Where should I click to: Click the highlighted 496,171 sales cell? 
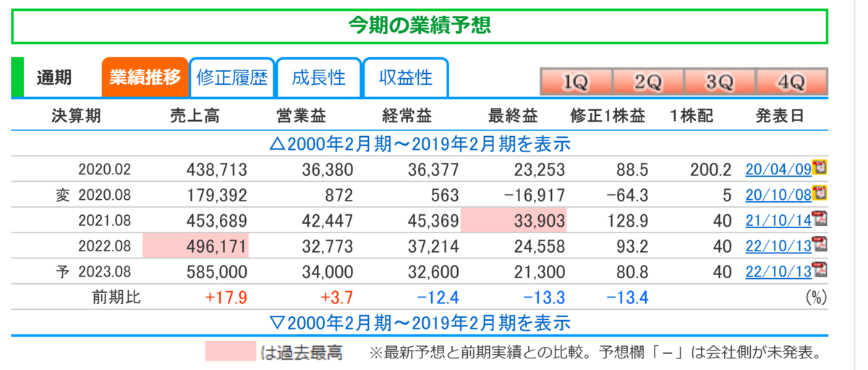(195, 246)
